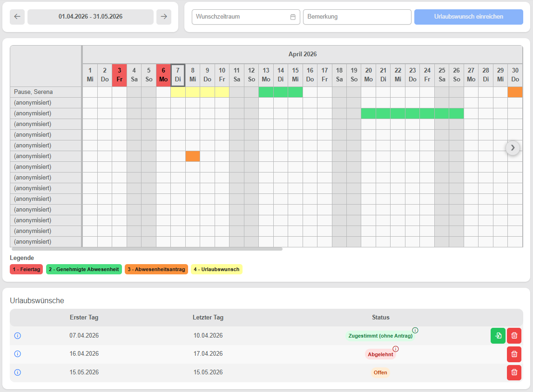Go to previous date range arrow

(x=17, y=17)
